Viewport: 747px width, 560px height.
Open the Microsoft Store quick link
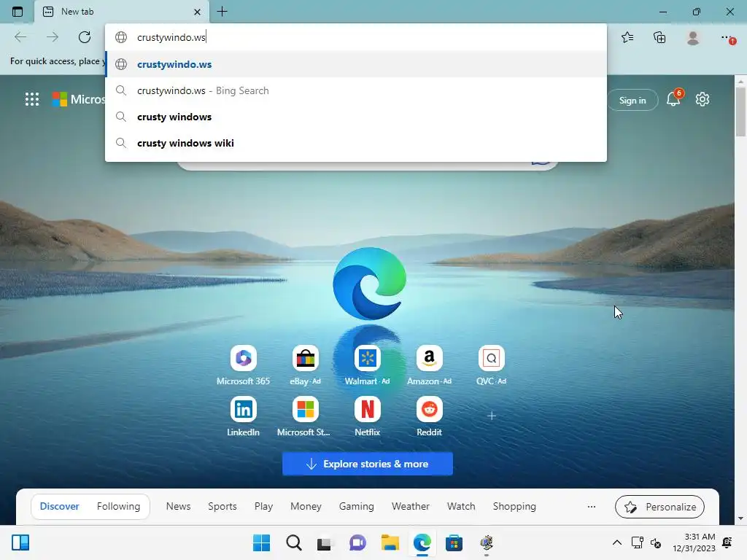tap(305, 416)
